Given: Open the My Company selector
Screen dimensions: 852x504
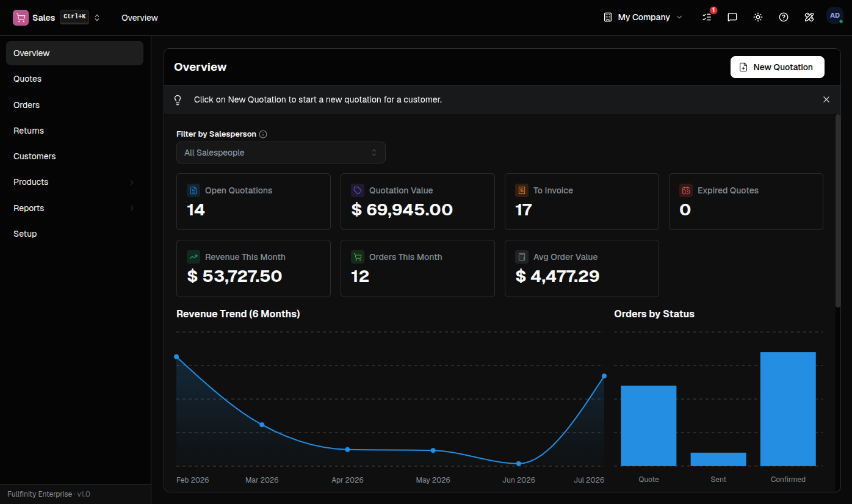Looking at the screenshot, I should [x=643, y=17].
